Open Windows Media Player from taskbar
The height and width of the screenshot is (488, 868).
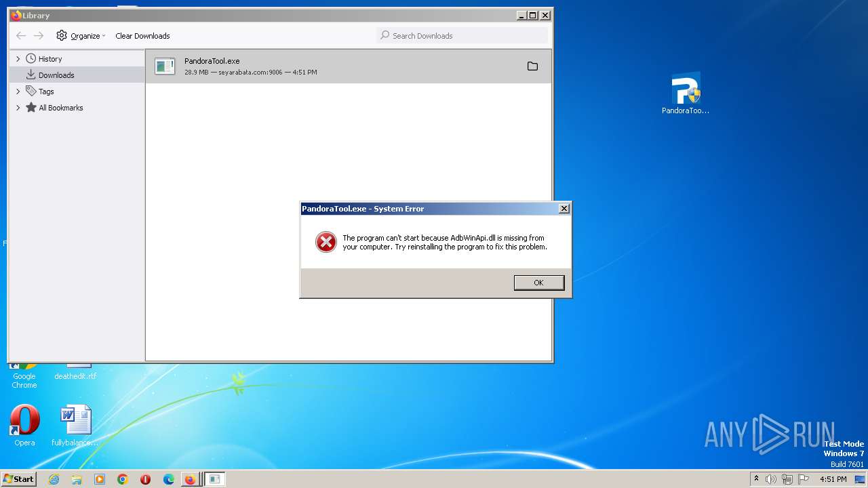click(100, 479)
